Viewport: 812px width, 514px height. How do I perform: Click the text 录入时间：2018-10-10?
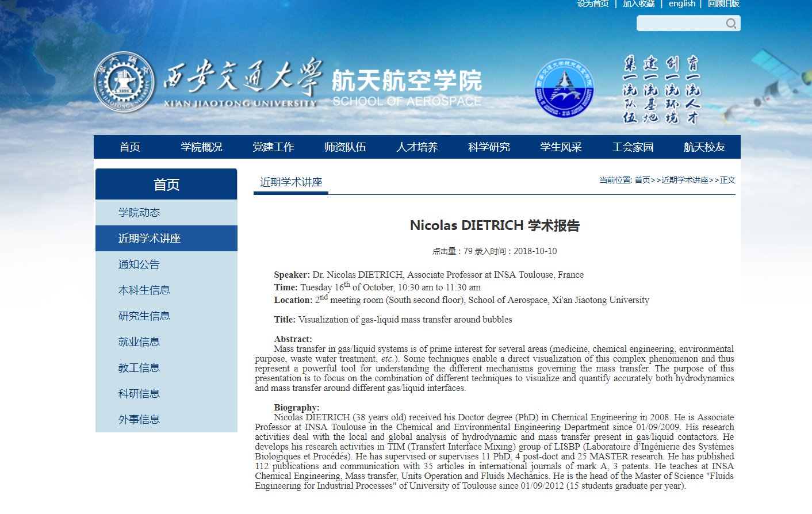[516, 251]
